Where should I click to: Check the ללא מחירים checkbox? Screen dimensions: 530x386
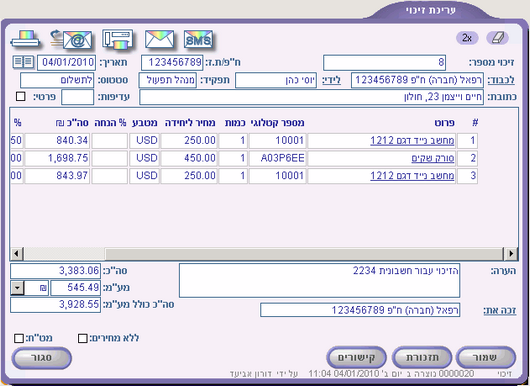(x=82, y=338)
